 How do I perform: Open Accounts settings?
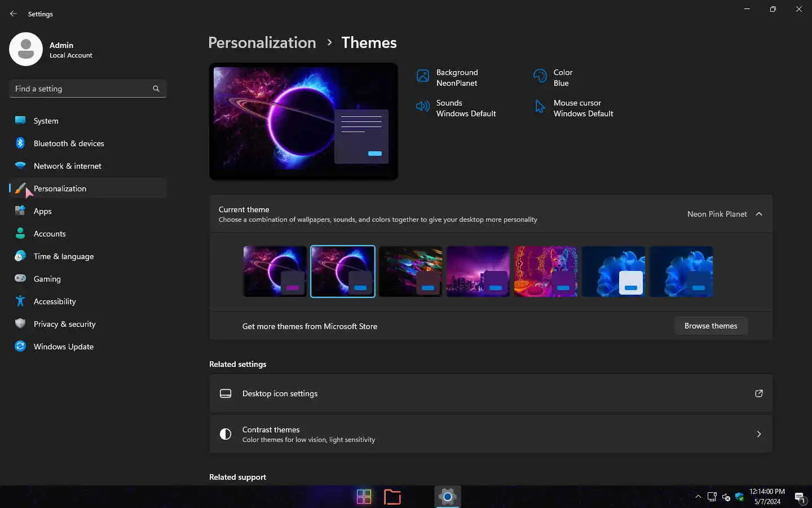pos(88,233)
